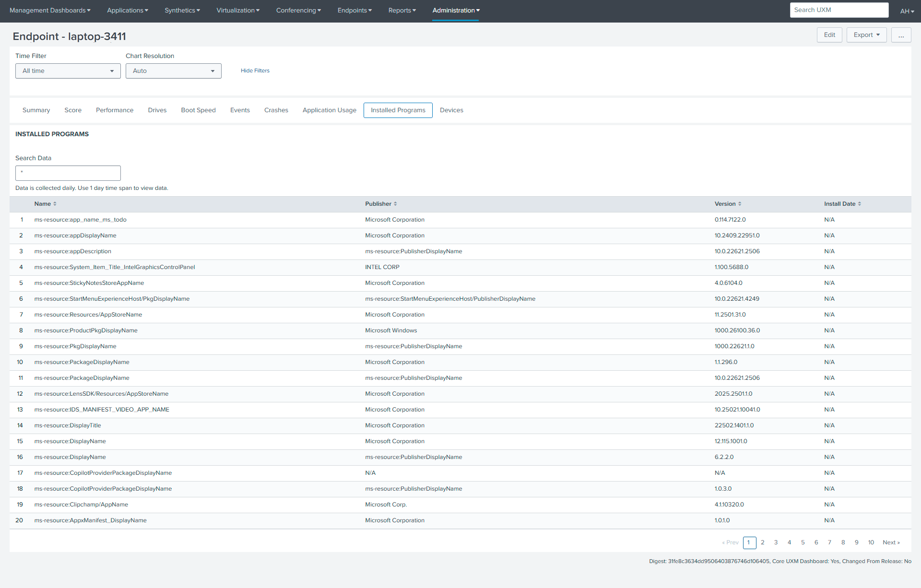921x588 pixels.
Task: Expand the Conferencing menu
Action: (x=298, y=11)
